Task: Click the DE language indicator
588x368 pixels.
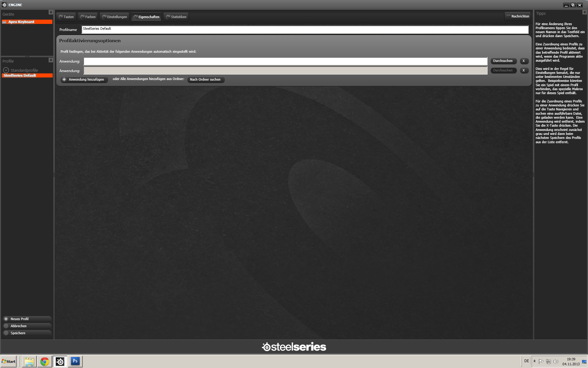Action: coord(526,361)
